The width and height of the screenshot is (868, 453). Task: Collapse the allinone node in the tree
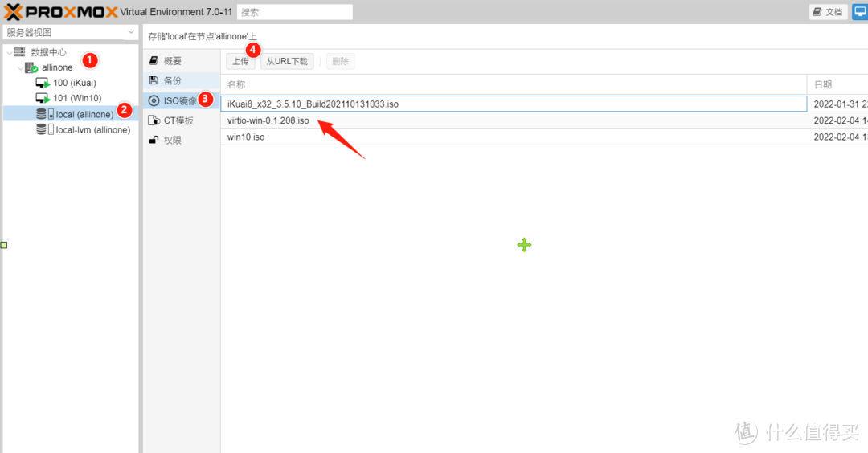[x=20, y=68]
